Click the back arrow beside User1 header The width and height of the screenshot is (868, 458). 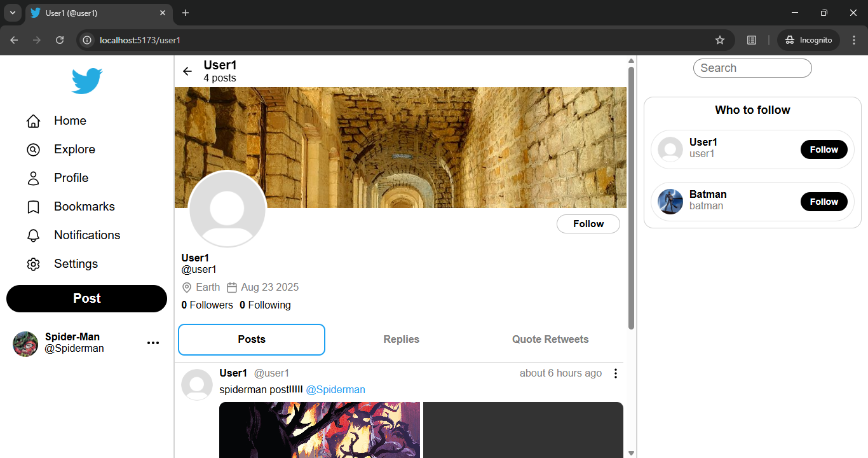click(x=187, y=71)
